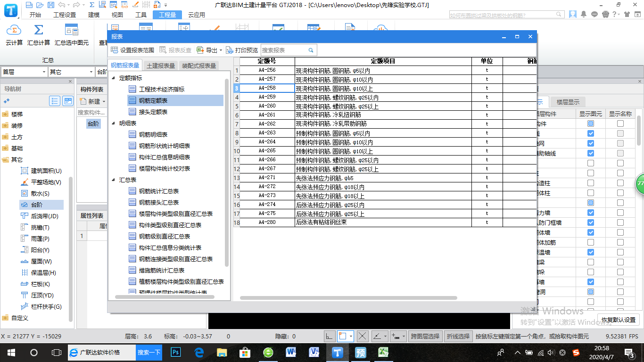Switch to the 楼层显示 tab
The width and height of the screenshot is (644, 362).
568,102
